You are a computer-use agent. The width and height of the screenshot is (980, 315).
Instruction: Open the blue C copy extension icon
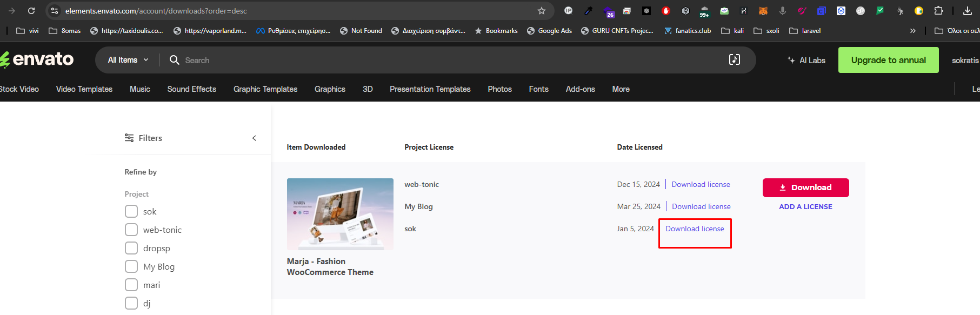pyautogui.click(x=821, y=11)
